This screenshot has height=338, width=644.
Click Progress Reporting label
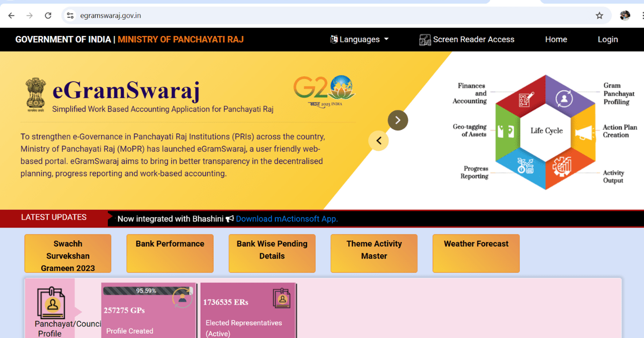(474, 172)
